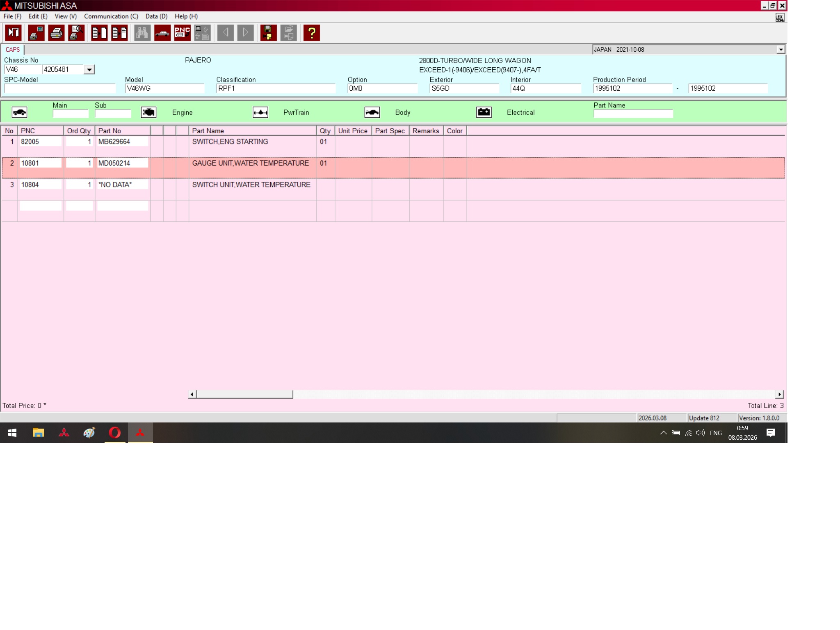Click the floppy disk save icon
Image resolution: width=840 pixels, height=630 pixels.
click(x=268, y=33)
